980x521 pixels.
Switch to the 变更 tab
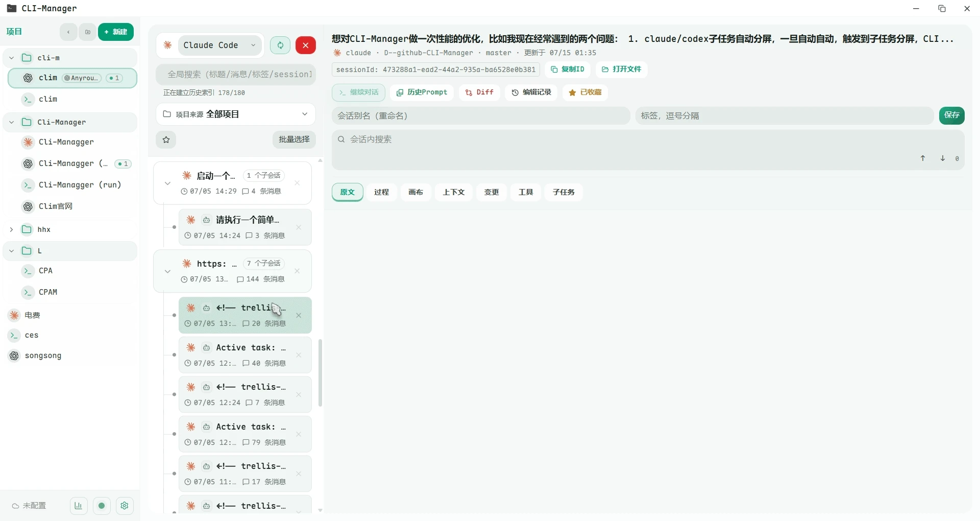click(492, 192)
